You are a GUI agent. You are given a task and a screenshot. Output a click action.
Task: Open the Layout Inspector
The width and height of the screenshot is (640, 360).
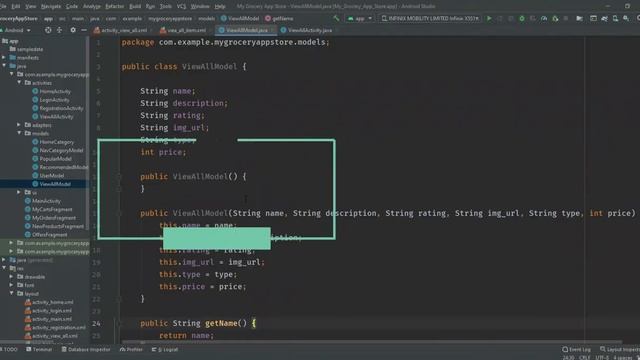(620, 349)
